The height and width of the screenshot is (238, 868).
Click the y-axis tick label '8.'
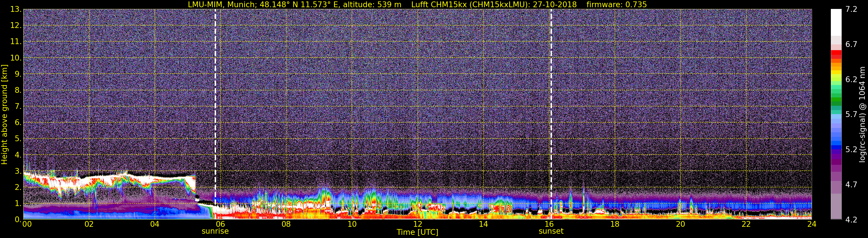(18, 90)
